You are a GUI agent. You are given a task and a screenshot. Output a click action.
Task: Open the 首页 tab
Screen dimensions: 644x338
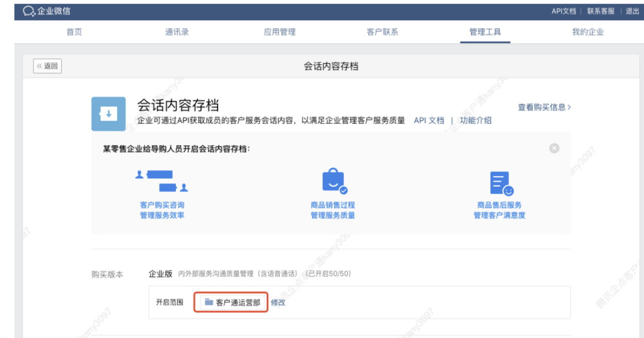coord(74,32)
